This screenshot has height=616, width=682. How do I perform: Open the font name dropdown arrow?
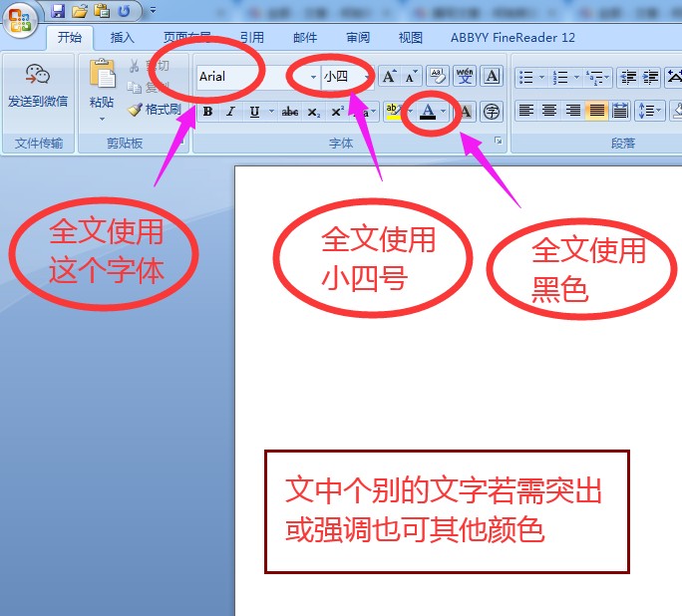313,77
